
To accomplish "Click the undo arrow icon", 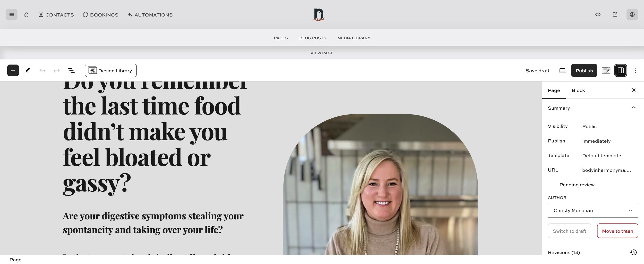I will click(x=42, y=70).
